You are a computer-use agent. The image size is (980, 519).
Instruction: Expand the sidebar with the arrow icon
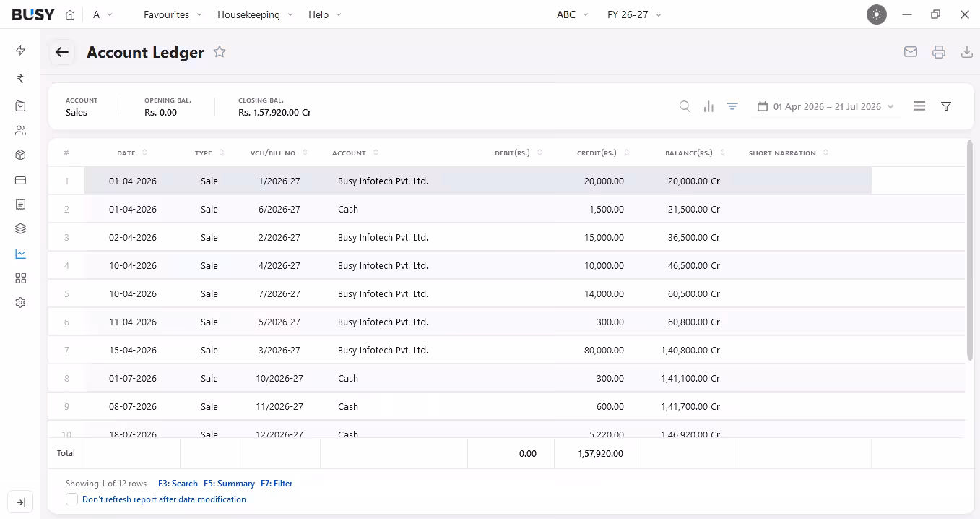(20, 502)
